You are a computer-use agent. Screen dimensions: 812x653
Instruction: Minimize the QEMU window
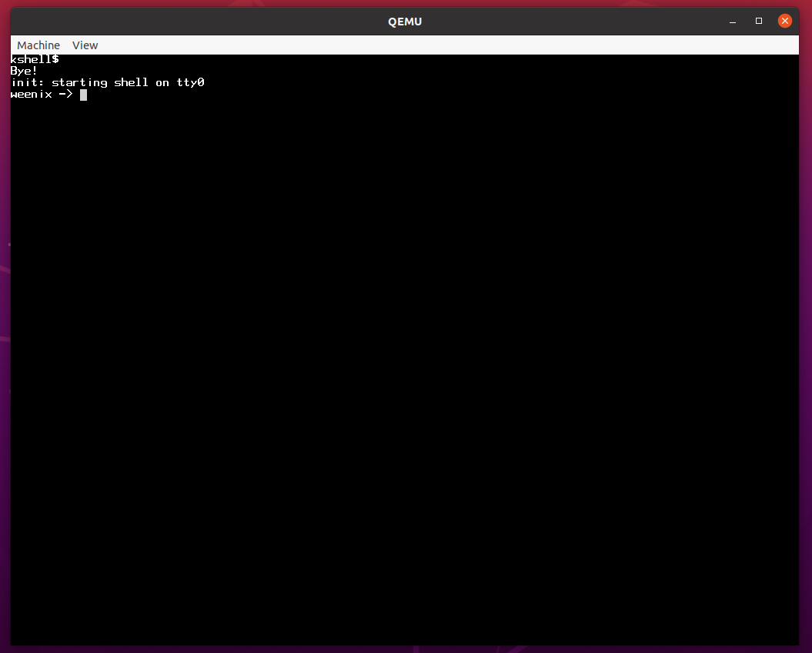733,21
